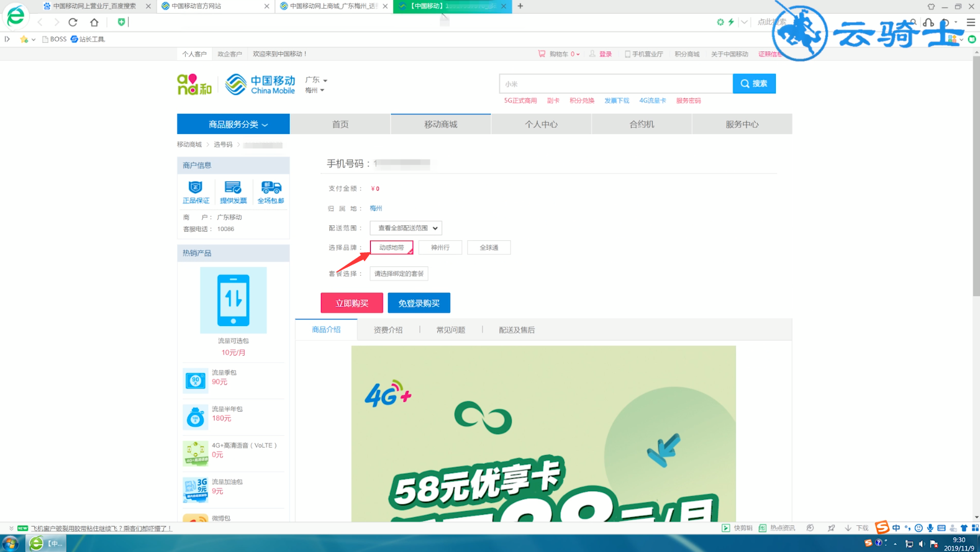Image resolution: width=980 pixels, height=552 pixels.
Task: Open new browser tab with plus
Action: [x=520, y=6]
